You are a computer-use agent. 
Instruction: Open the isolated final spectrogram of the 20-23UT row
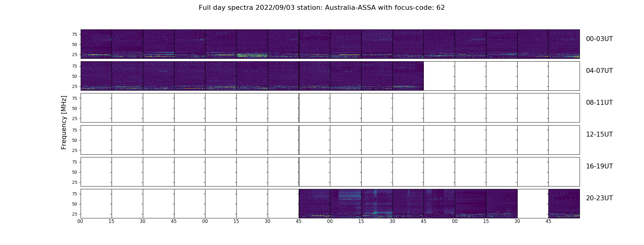[564, 203]
